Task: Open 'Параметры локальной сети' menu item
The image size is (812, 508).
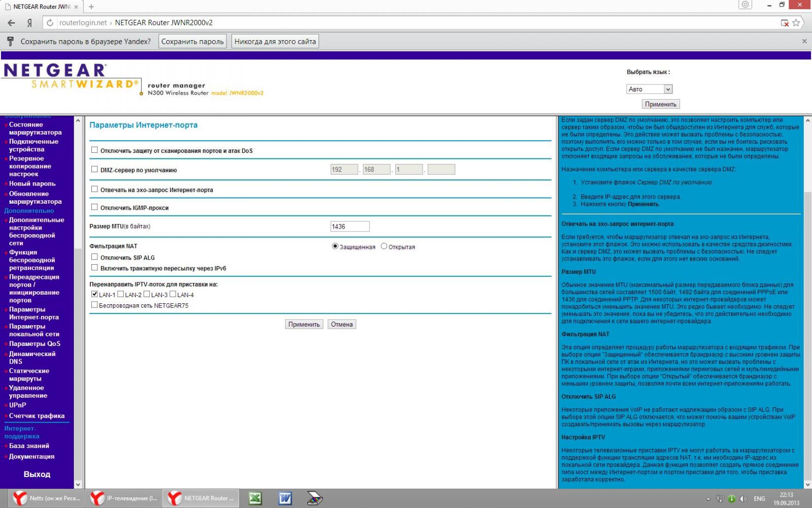Action: [x=34, y=330]
